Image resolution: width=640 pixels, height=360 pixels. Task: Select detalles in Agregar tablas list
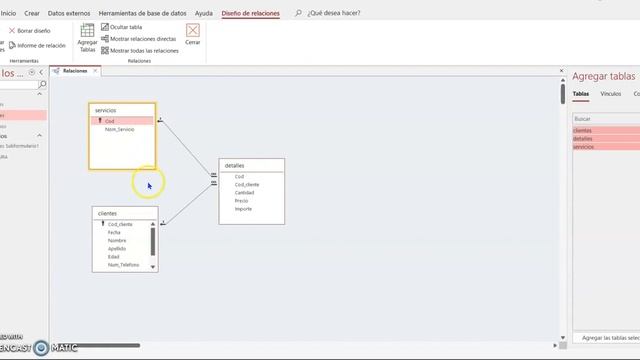[x=606, y=139]
